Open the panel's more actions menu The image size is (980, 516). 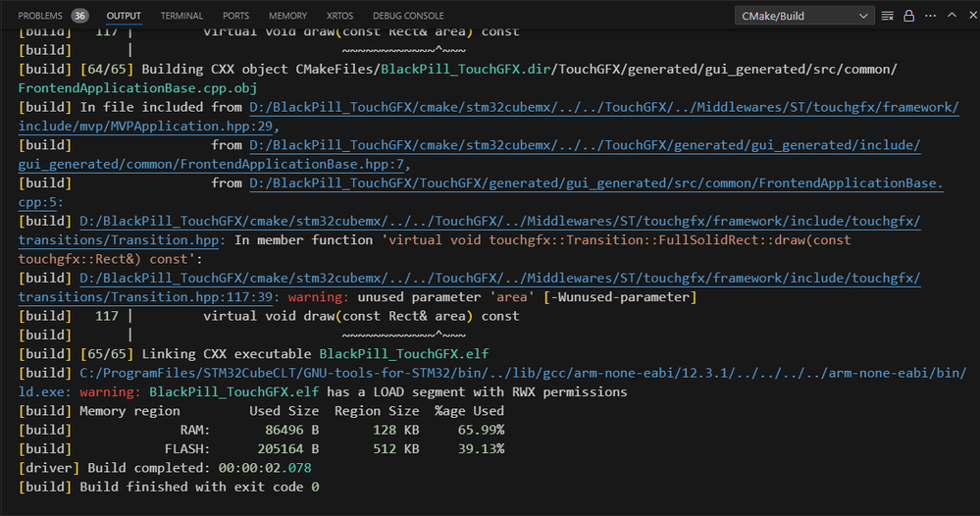point(928,16)
